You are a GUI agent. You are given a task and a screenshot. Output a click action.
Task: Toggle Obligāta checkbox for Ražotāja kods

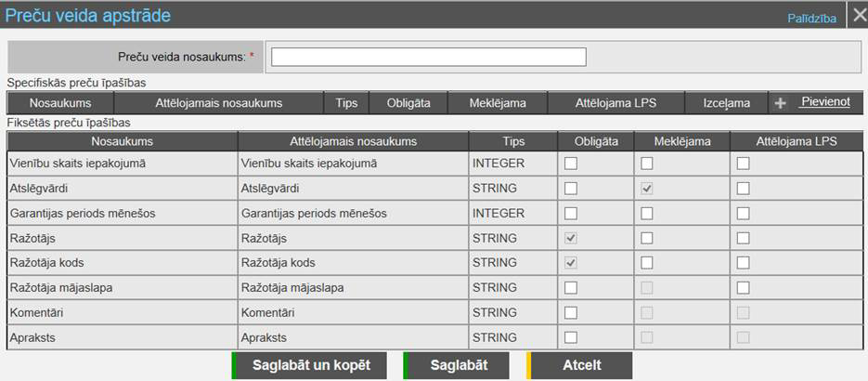pos(571,263)
